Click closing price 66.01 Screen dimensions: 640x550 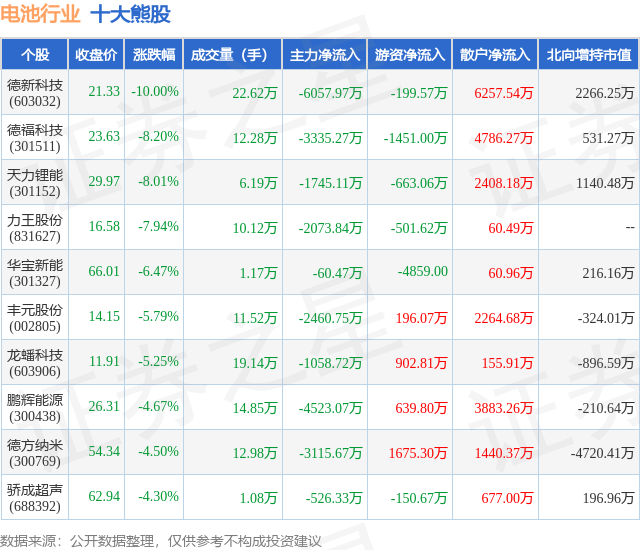tap(104, 271)
